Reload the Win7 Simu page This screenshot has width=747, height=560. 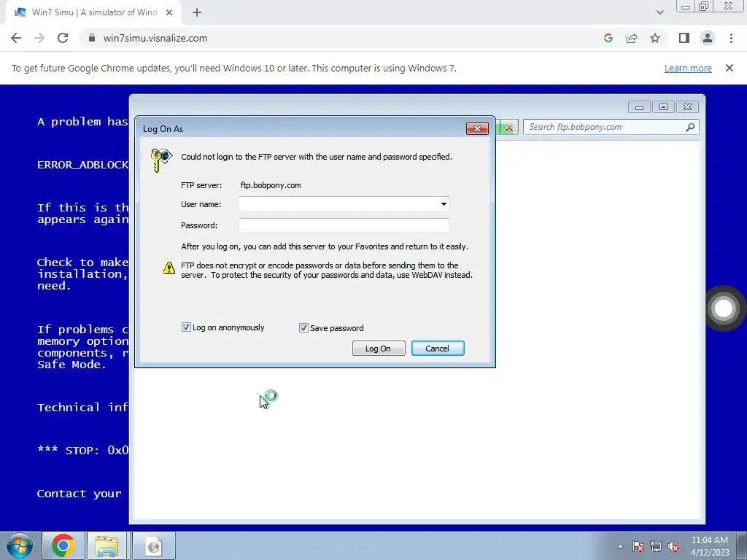(x=63, y=38)
